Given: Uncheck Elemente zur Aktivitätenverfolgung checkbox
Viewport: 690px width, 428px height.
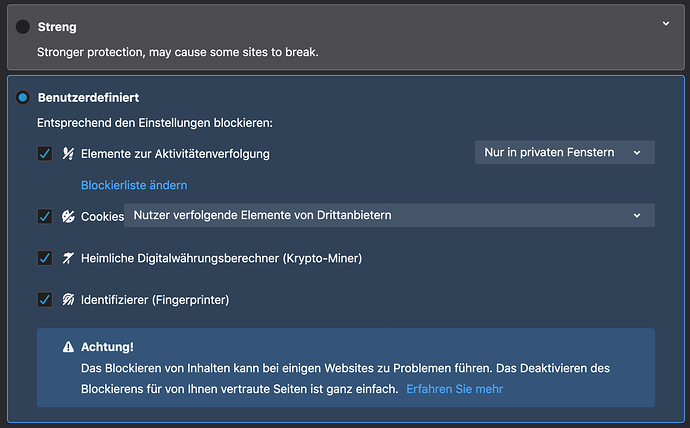Looking at the screenshot, I should coord(44,154).
